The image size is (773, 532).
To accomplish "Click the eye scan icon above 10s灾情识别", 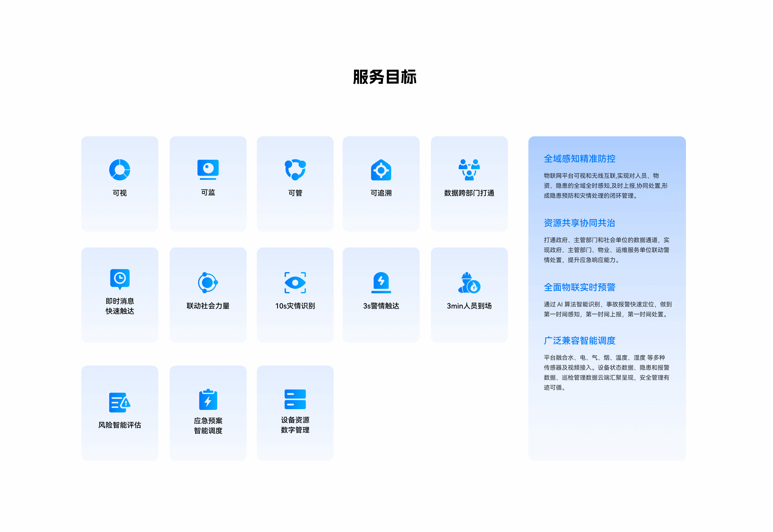I will click(295, 283).
